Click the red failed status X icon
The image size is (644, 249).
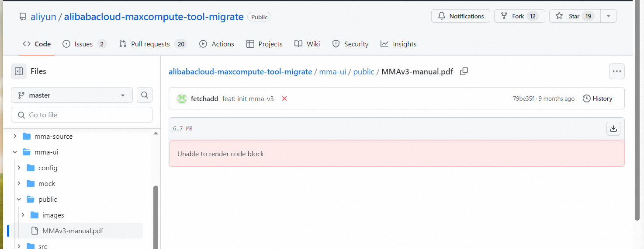(x=284, y=98)
